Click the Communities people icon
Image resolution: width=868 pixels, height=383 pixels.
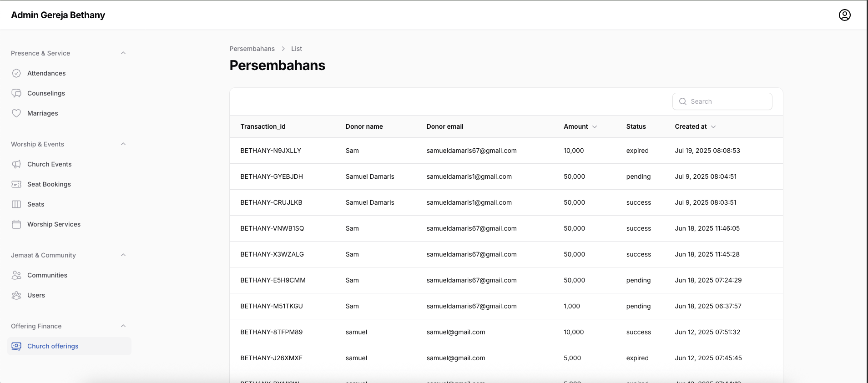(x=16, y=275)
